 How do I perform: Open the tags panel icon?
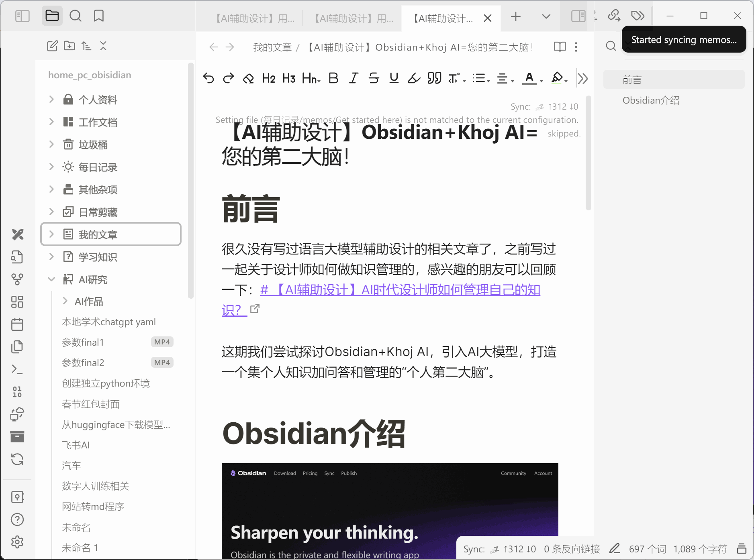pos(638,16)
